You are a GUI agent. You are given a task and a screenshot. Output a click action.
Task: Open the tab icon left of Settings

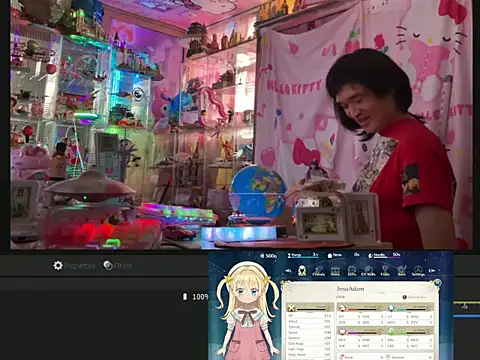coord(402,271)
